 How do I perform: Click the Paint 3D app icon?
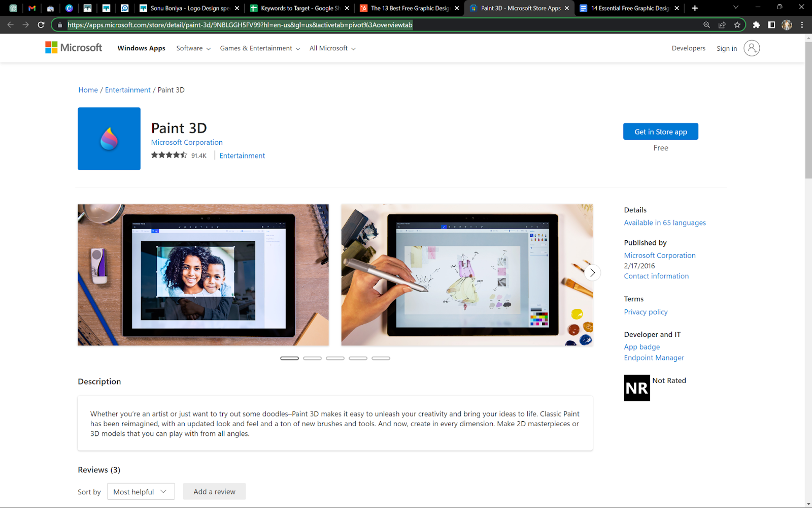(109, 139)
